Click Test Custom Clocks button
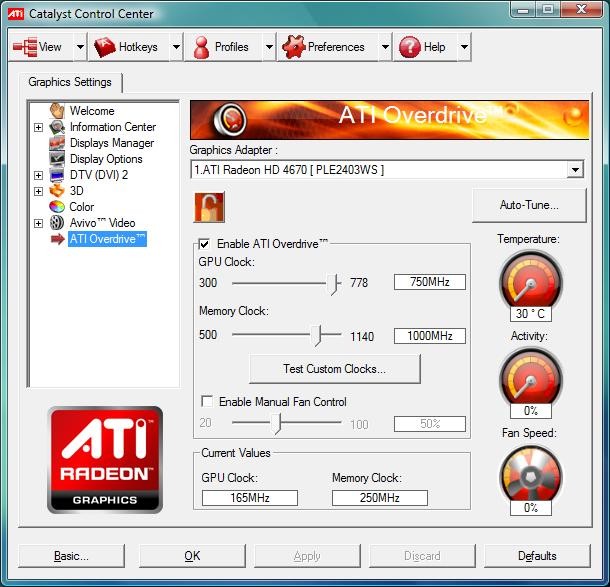610x587 pixels. 335,369
